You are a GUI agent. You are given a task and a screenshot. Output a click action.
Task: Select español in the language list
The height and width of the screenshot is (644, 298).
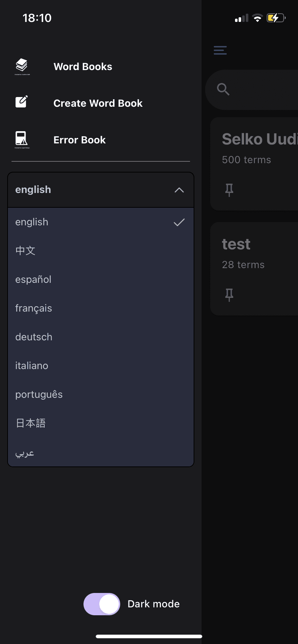33,279
